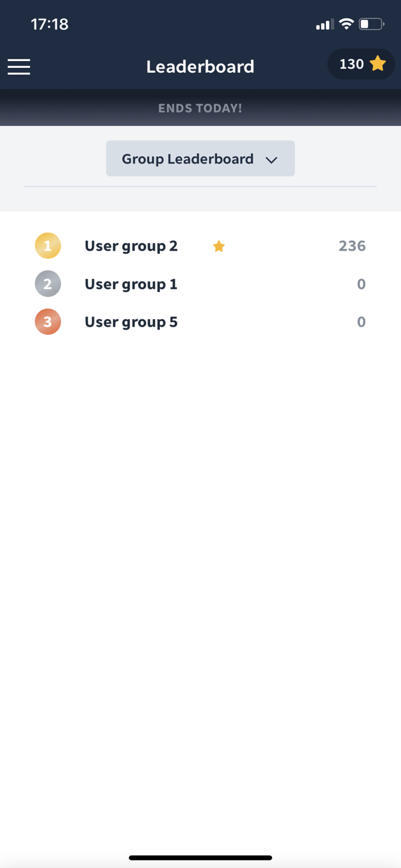
Task: Open User group 2 details
Action: [x=131, y=246]
